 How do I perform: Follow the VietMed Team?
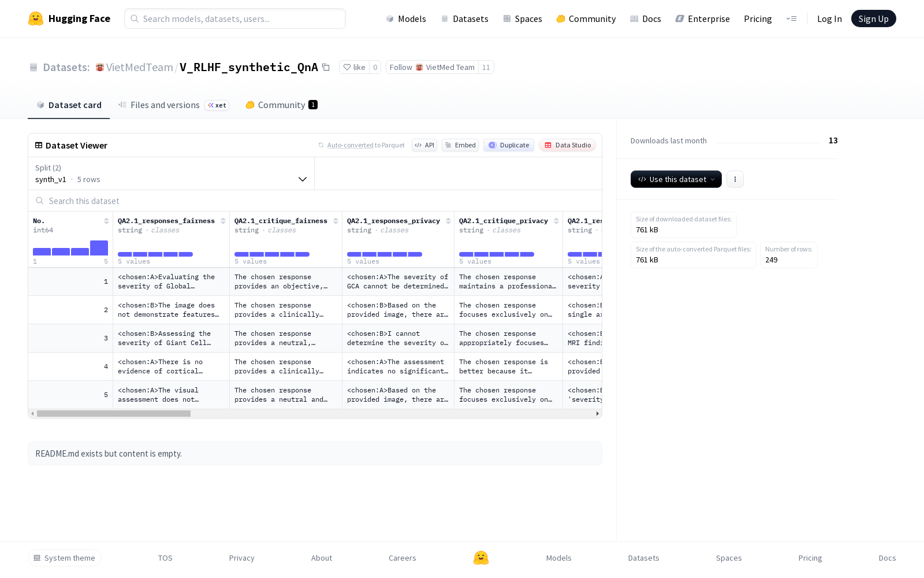point(432,68)
